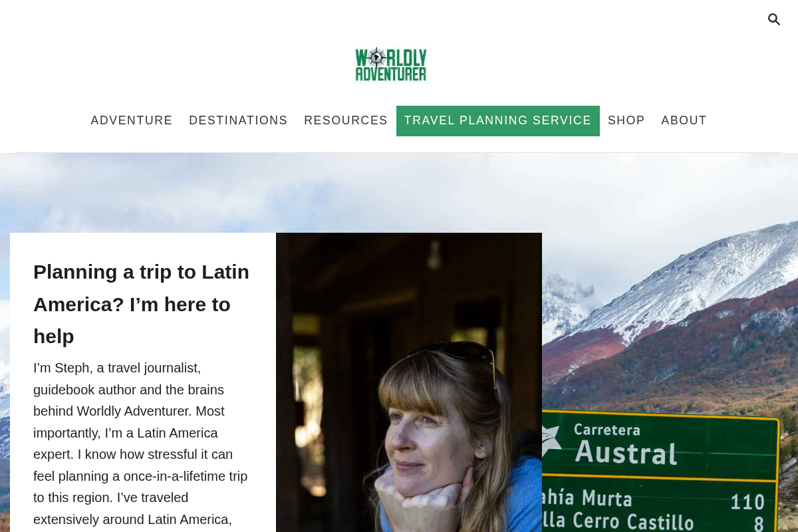Image resolution: width=798 pixels, height=532 pixels.
Task: Open the Resources menu item
Action: click(x=346, y=120)
